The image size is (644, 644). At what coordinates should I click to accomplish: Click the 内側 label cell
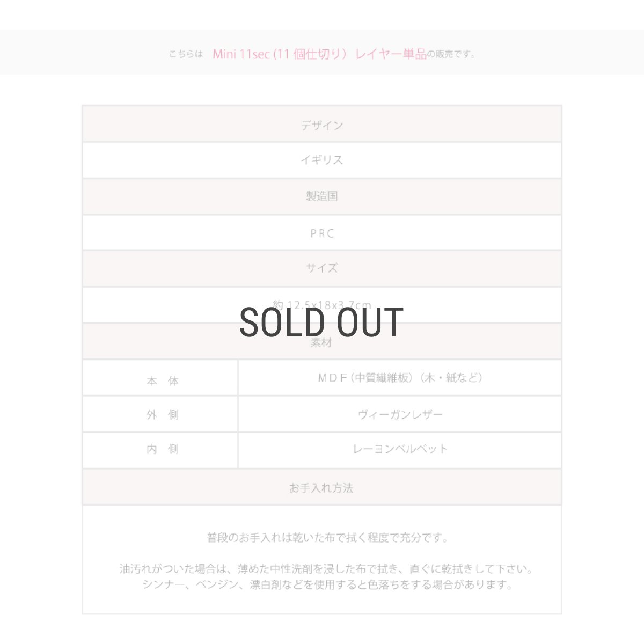(162, 450)
